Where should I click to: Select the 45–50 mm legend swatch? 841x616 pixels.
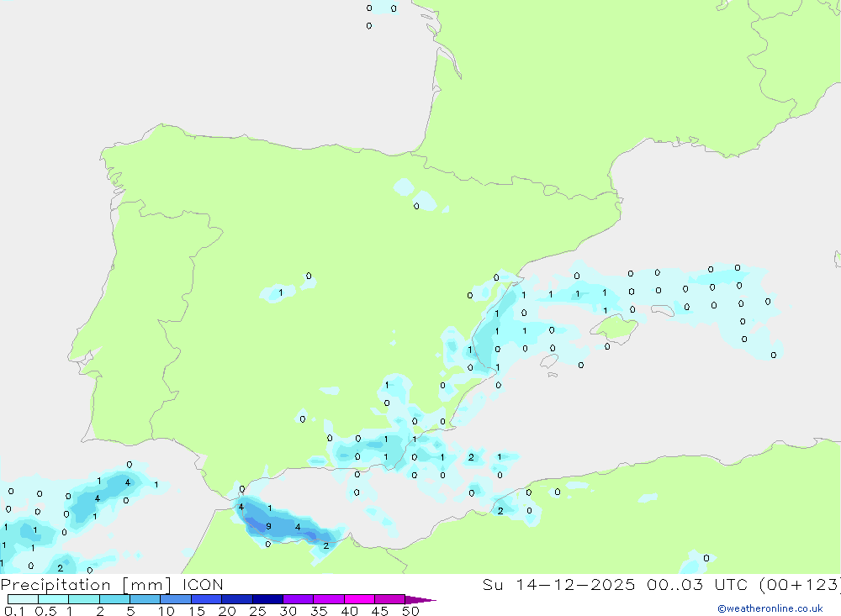pyautogui.click(x=389, y=599)
